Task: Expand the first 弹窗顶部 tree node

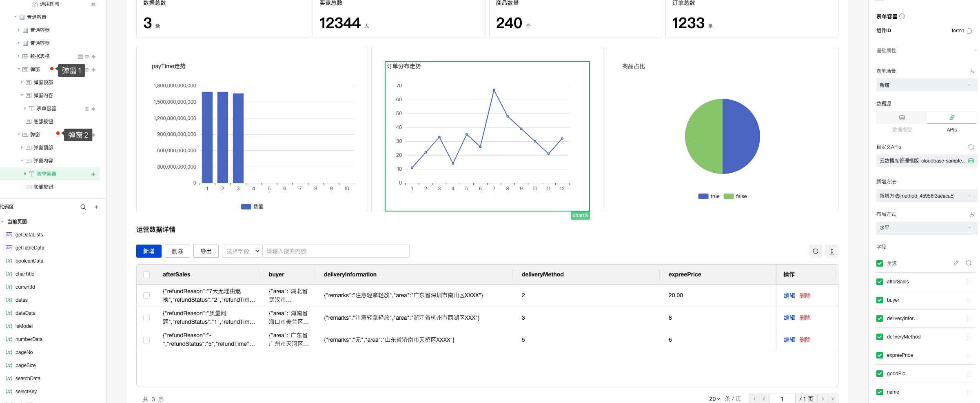Action: tap(22, 82)
